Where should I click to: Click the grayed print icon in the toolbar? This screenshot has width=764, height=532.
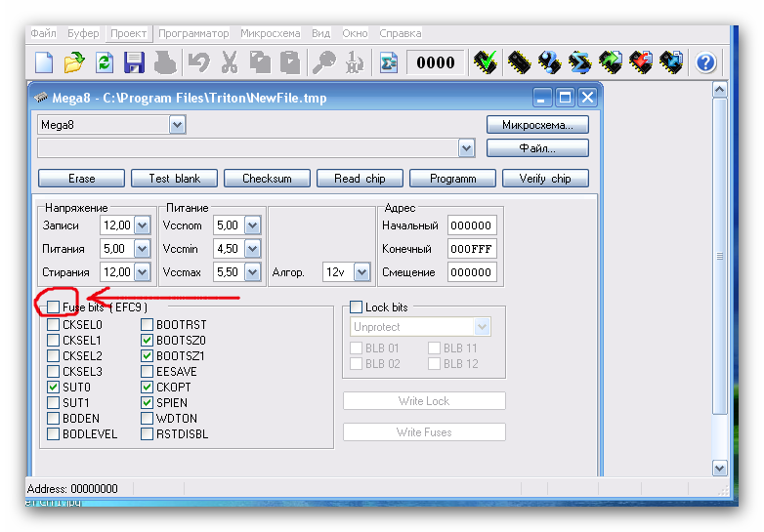coord(165,62)
